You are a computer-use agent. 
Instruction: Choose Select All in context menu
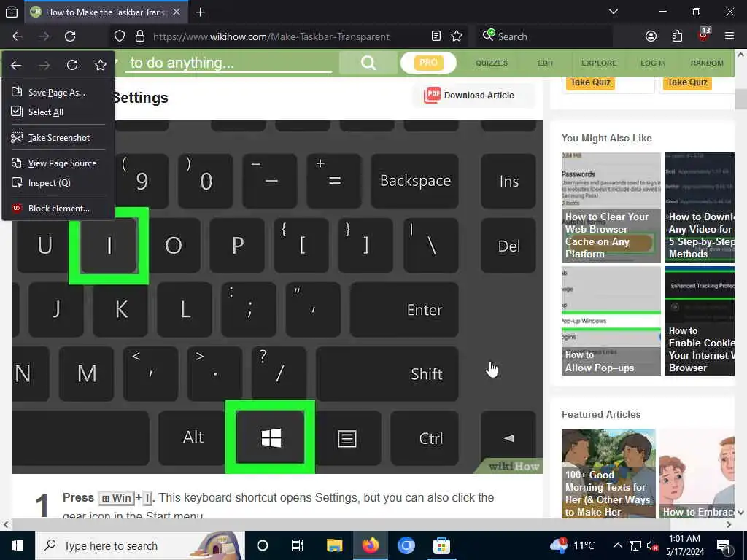(x=58, y=112)
